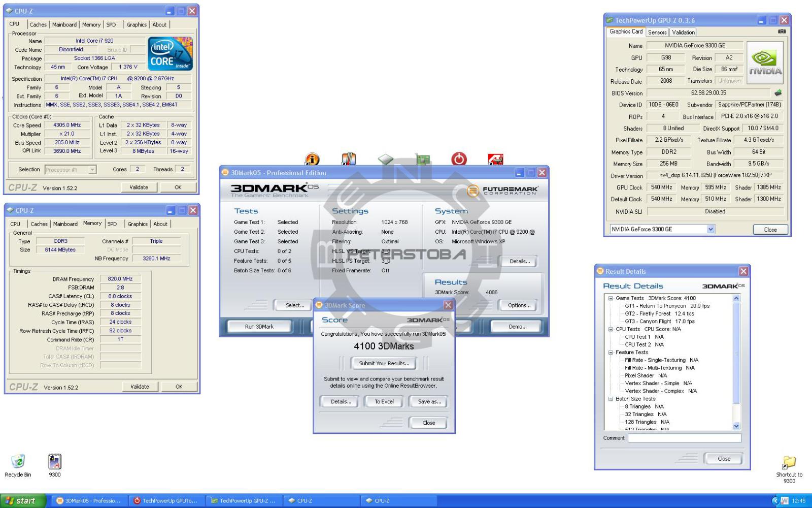This screenshot has width=812, height=508.
Task: Collapse the Batch Size Tests tree node
Action: click(611, 399)
